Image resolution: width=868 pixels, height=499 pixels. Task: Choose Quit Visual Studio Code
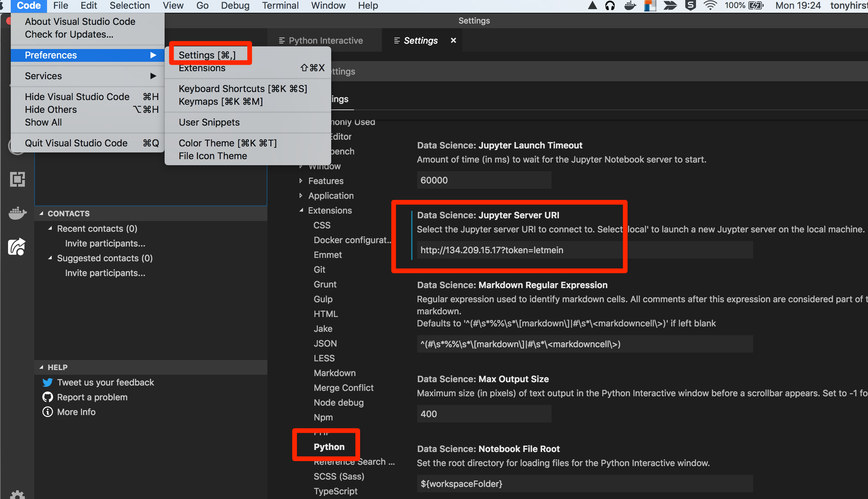87,143
